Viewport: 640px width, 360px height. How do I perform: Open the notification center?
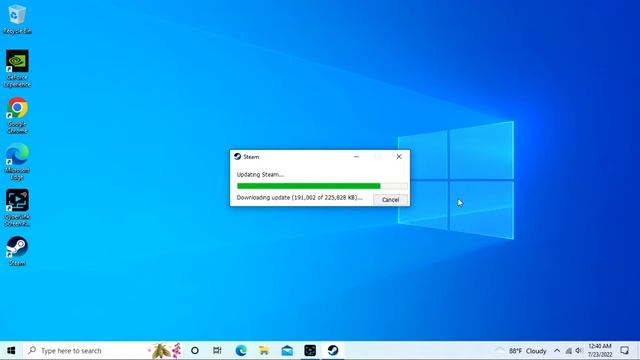pos(624,351)
